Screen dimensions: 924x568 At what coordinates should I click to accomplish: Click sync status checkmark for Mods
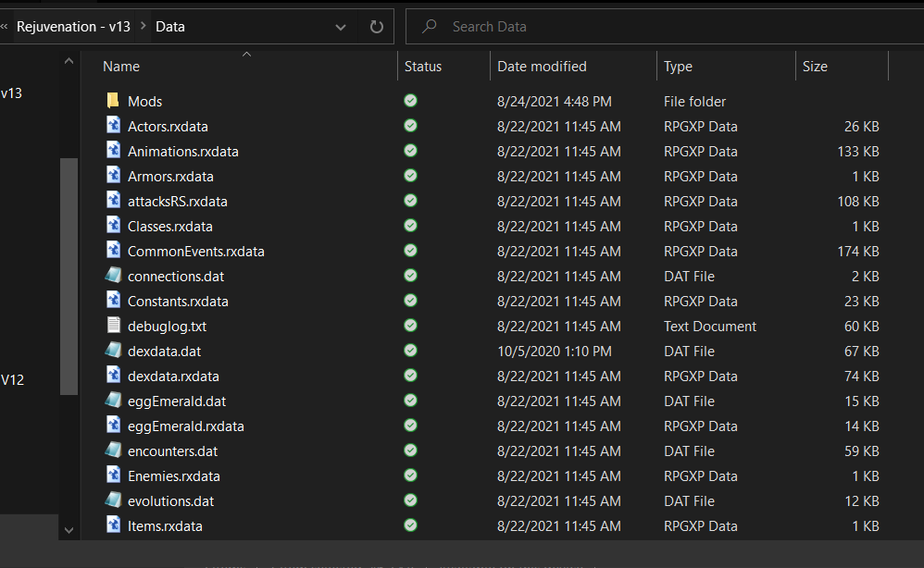(x=411, y=101)
